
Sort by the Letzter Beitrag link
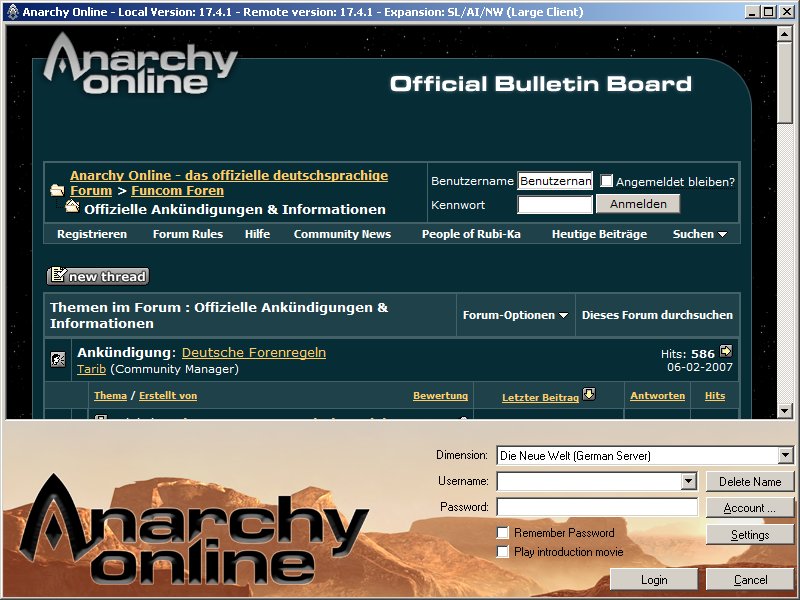click(x=540, y=397)
